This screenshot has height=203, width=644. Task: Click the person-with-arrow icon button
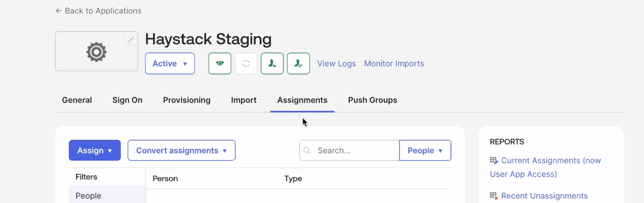272,64
